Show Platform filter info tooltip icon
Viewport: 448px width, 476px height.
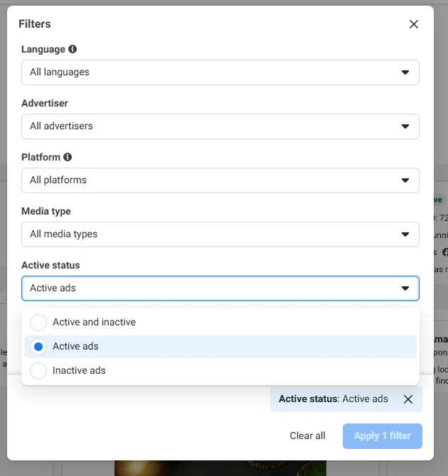pos(68,157)
